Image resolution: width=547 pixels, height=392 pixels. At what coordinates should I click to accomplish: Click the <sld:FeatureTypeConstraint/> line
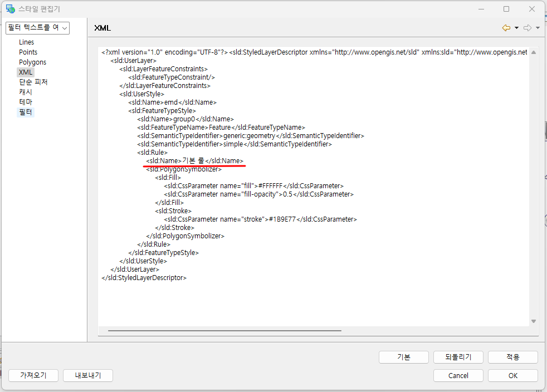172,77
